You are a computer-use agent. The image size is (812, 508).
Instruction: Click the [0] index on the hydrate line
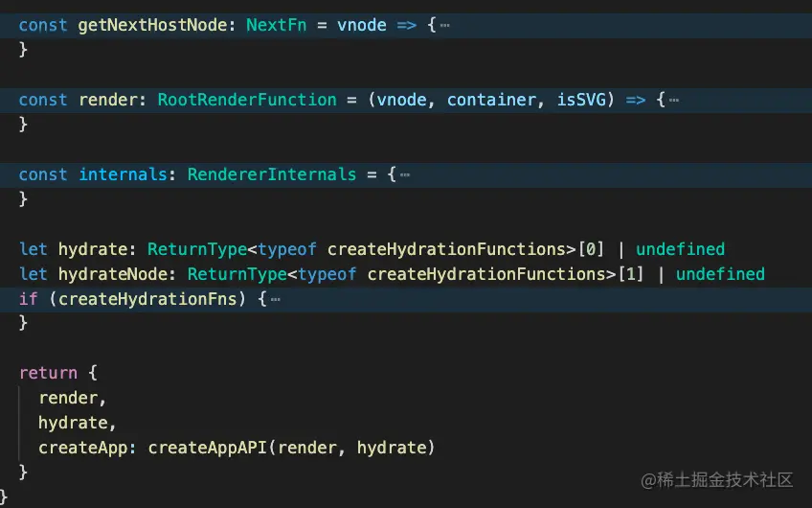(x=591, y=249)
